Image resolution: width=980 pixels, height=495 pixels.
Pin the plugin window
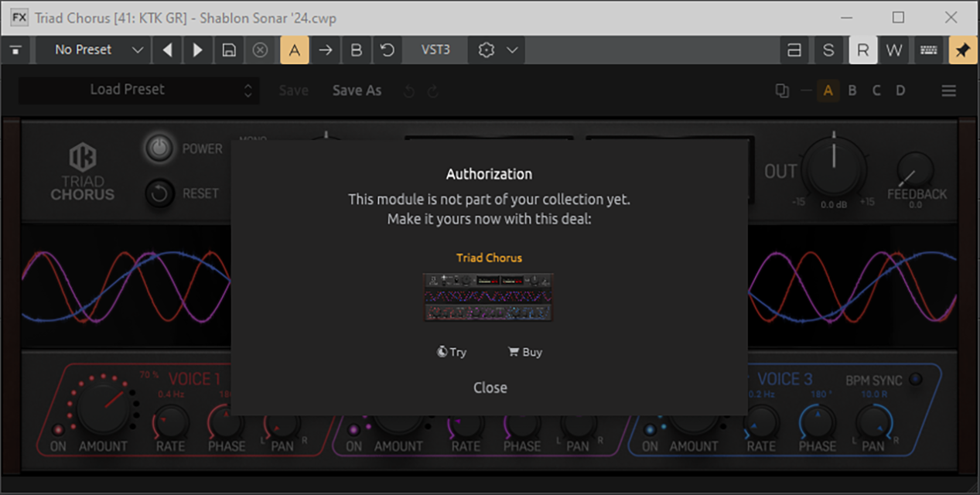962,50
